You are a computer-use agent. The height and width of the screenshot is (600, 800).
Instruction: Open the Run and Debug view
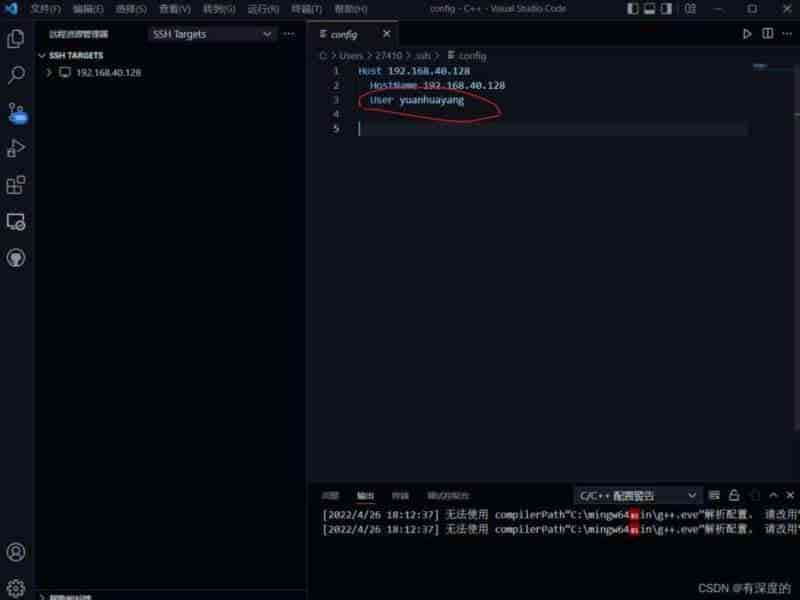(x=16, y=148)
